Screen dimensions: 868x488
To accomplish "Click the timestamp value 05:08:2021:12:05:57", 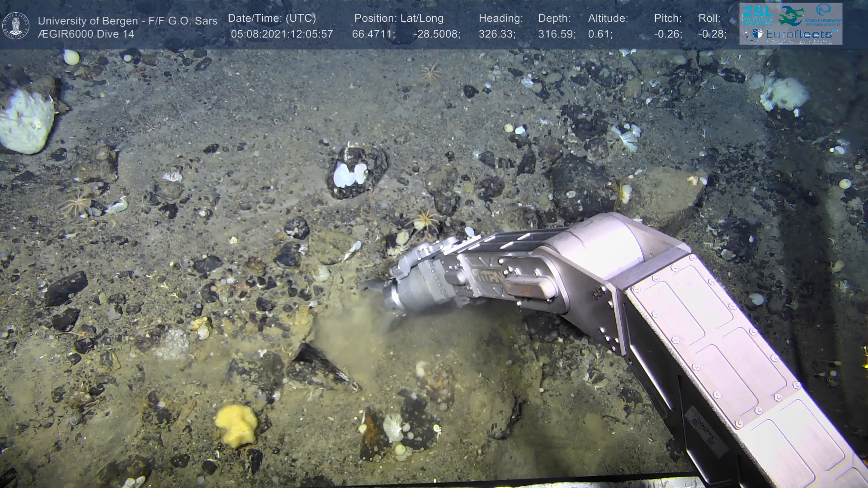I will pyautogui.click(x=282, y=34).
